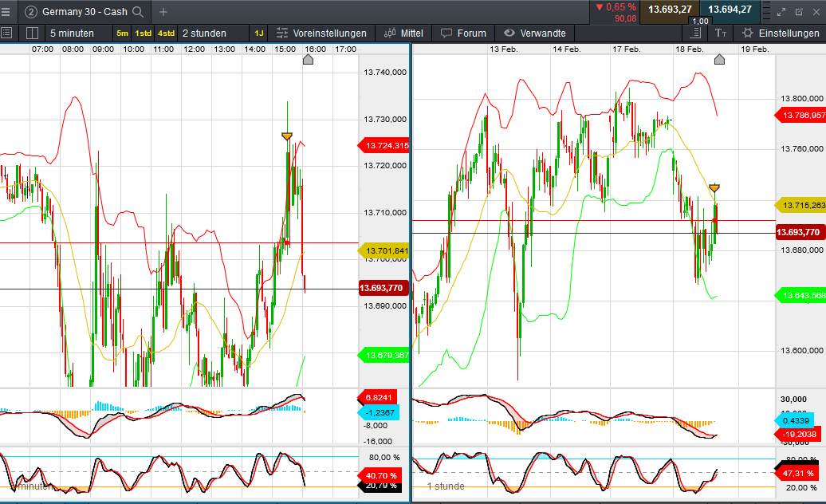Open Einstellungen chart settings
This screenshot has width=826, height=504.
tap(781, 33)
